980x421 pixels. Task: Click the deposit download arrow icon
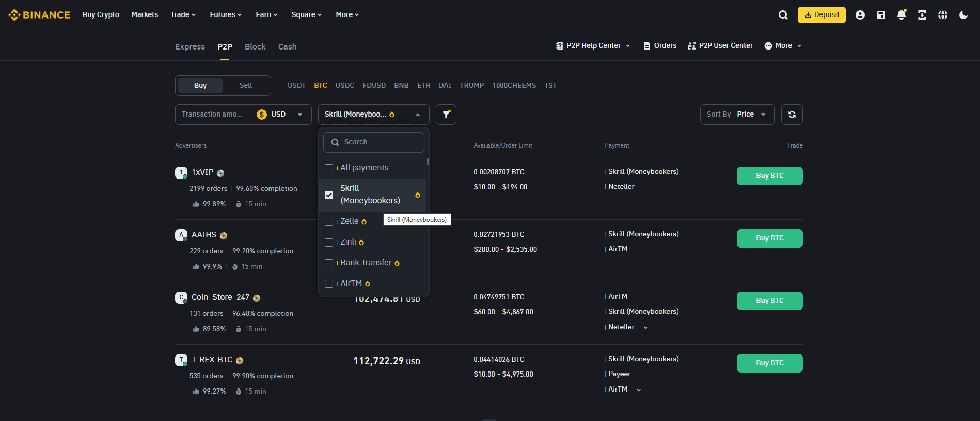808,15
